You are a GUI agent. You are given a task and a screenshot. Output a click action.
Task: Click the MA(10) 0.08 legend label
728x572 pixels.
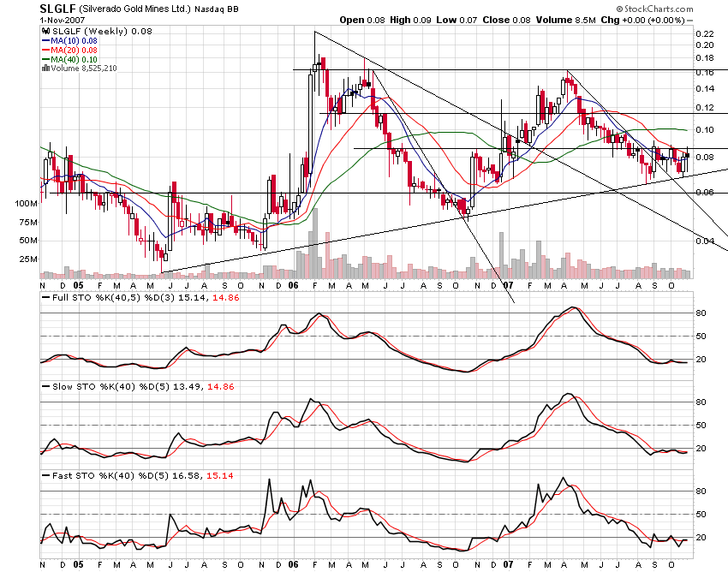[74, 41]
